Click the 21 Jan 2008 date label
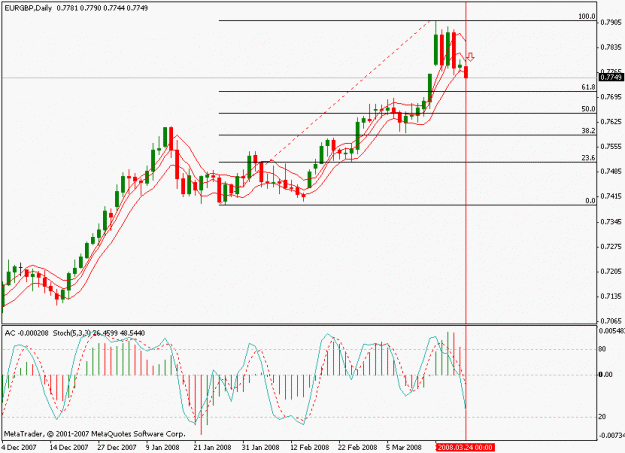 (212, 447)
